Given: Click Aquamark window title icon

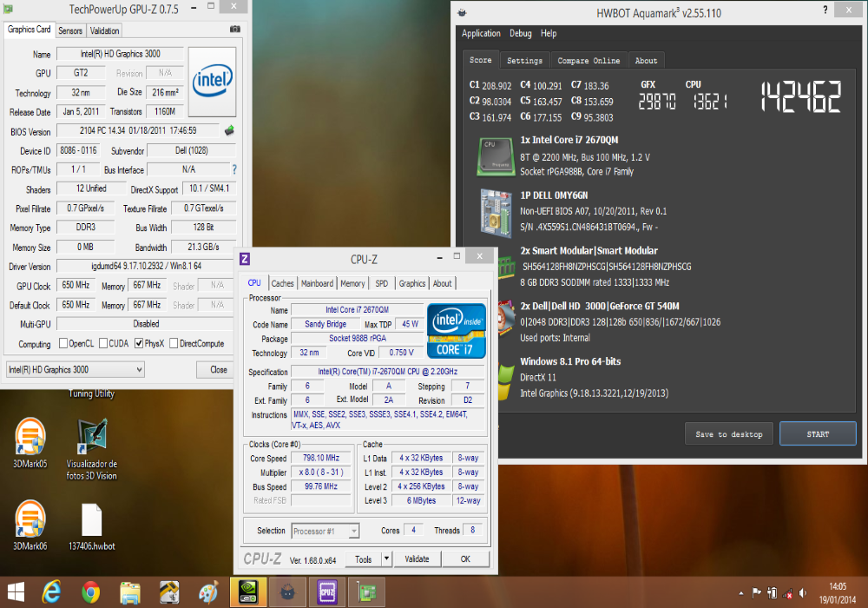Looking at the screenshot, I should point(463,12).
